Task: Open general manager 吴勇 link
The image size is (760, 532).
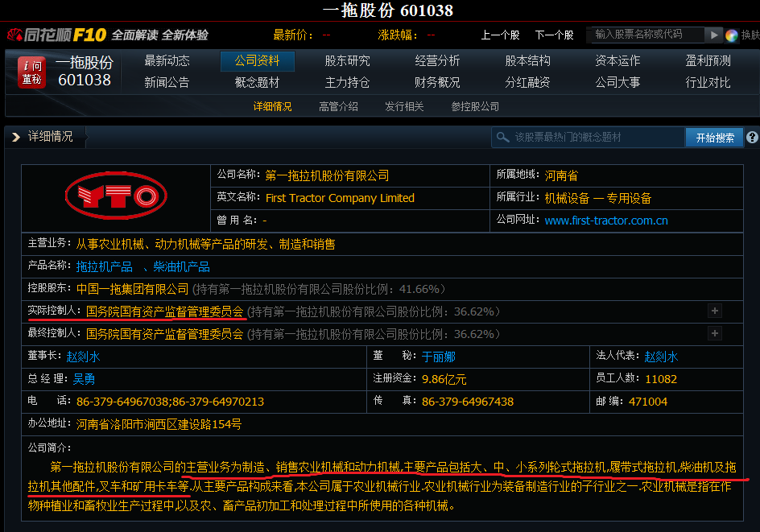Action: pyautogui.click(x=84, y=379)
